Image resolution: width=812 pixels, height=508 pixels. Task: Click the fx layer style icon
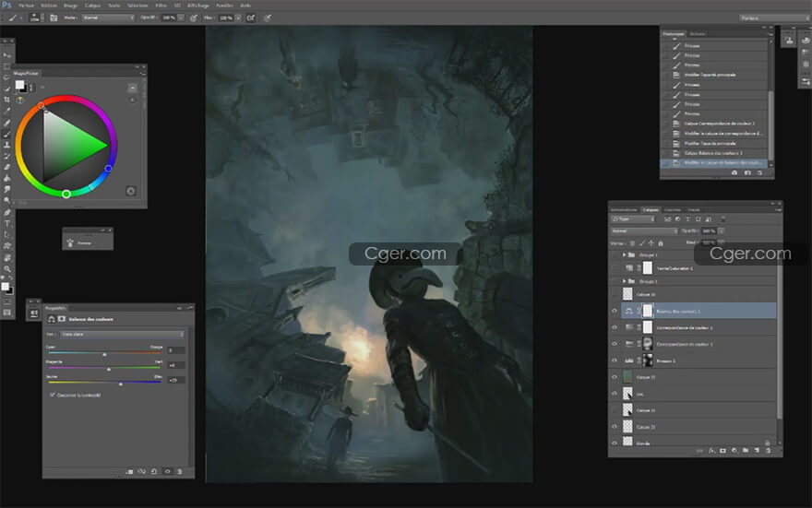click(711, 451)
